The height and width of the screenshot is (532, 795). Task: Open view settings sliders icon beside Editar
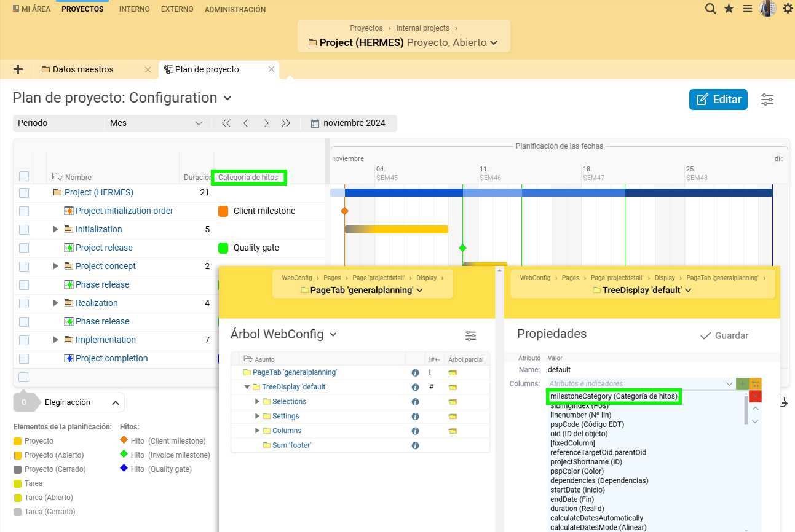(767, 100)
